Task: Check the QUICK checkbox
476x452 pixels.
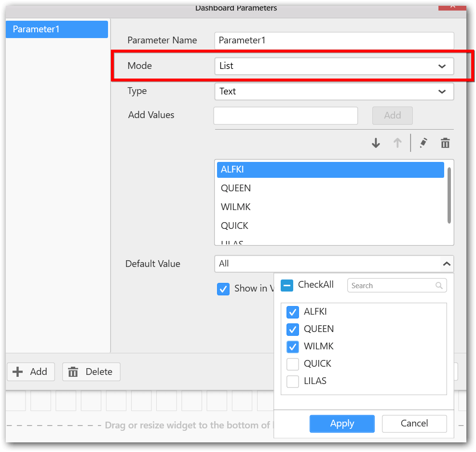Action: tap(293, 364)
